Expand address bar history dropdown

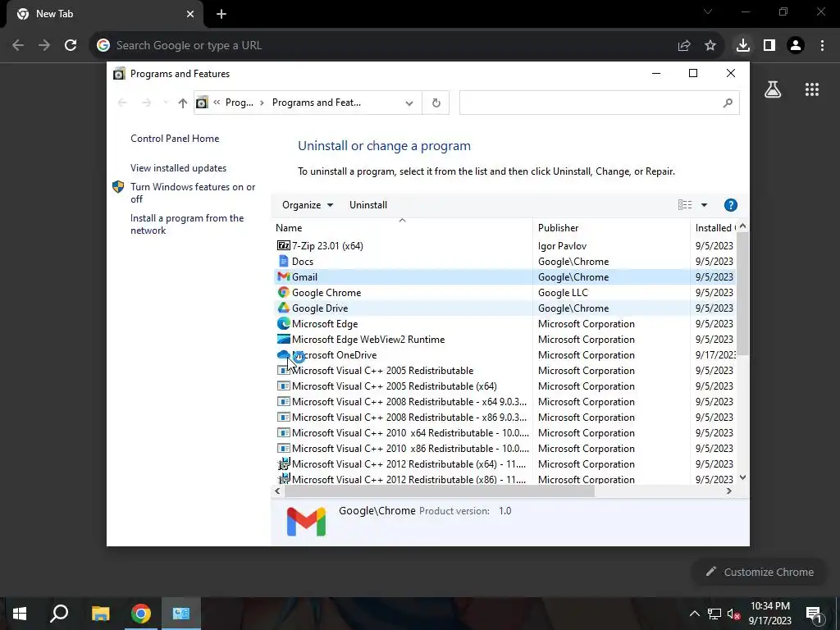(x=409, y=103)
